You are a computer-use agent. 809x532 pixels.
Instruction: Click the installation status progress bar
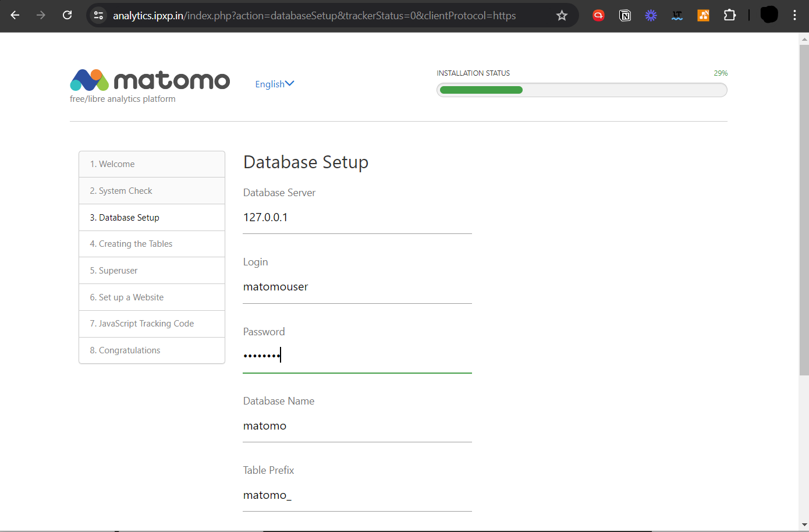[582, 90]
